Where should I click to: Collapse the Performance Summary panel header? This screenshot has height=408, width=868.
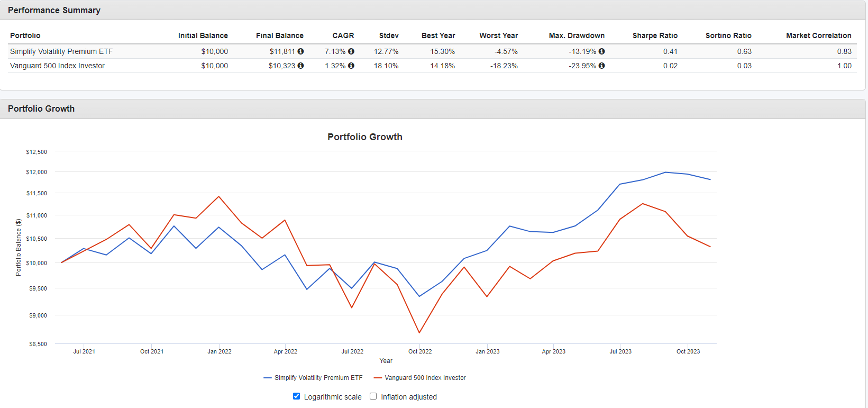pyautogui.click(x=54, y=11)
